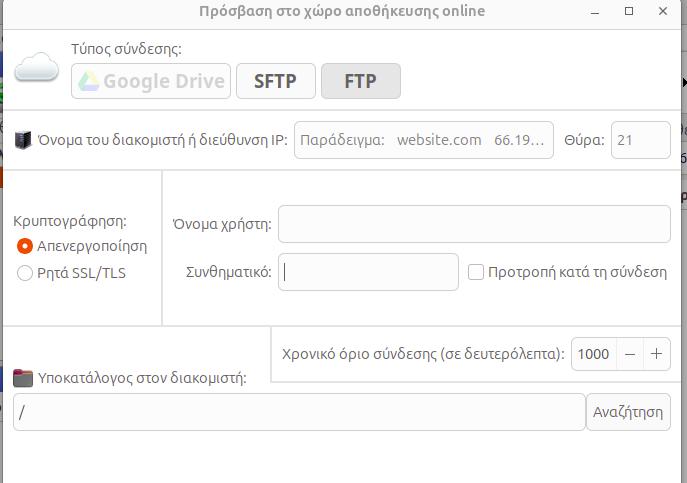Focus the Όνομα χρήστη username field
The height and width of the screenshot is (483, 687).
[x=474, y=224]
